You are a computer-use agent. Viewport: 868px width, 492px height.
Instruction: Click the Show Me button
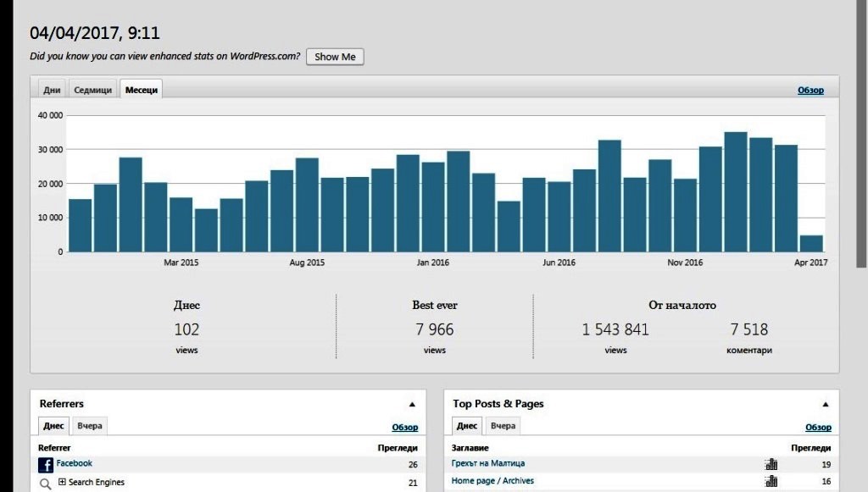click(x=335, y=57)
